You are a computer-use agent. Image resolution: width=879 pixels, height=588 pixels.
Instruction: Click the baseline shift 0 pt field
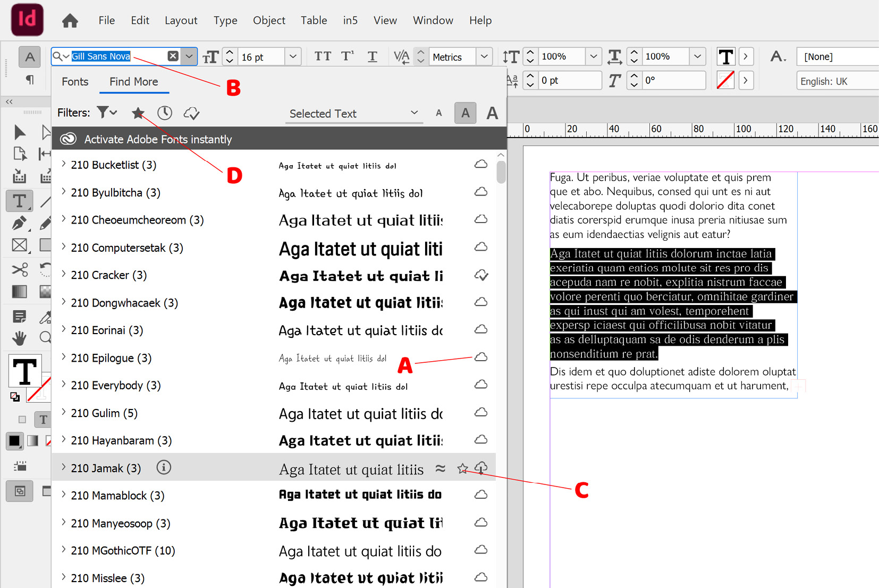point(570,80)
